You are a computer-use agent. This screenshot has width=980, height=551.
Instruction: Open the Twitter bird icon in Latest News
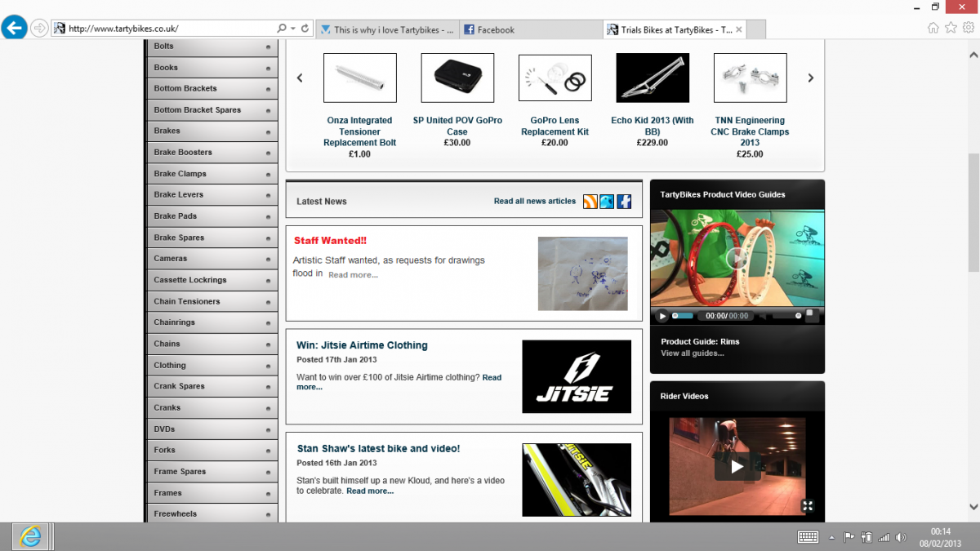[x=607, y=202]
